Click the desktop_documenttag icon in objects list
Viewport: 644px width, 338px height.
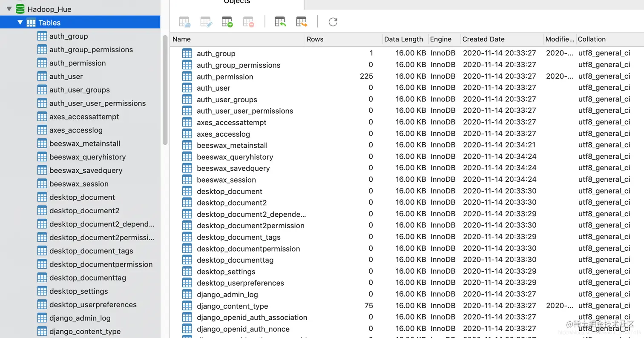187,260
